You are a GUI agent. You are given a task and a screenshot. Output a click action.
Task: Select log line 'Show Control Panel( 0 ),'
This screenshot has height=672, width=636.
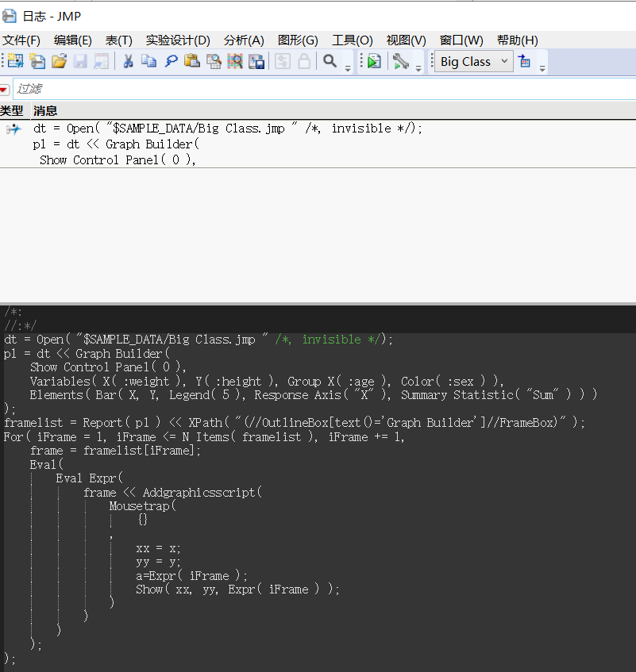pyautogui.click(x=118, y=160)
